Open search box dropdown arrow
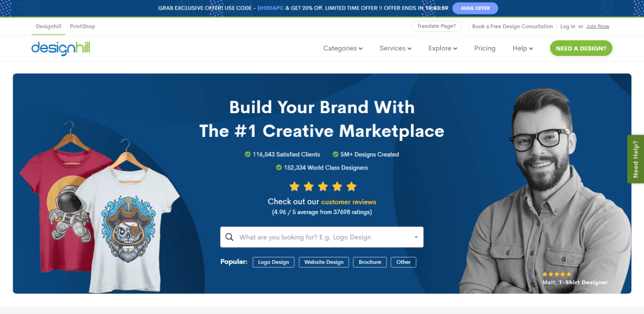 pos(416,237)
